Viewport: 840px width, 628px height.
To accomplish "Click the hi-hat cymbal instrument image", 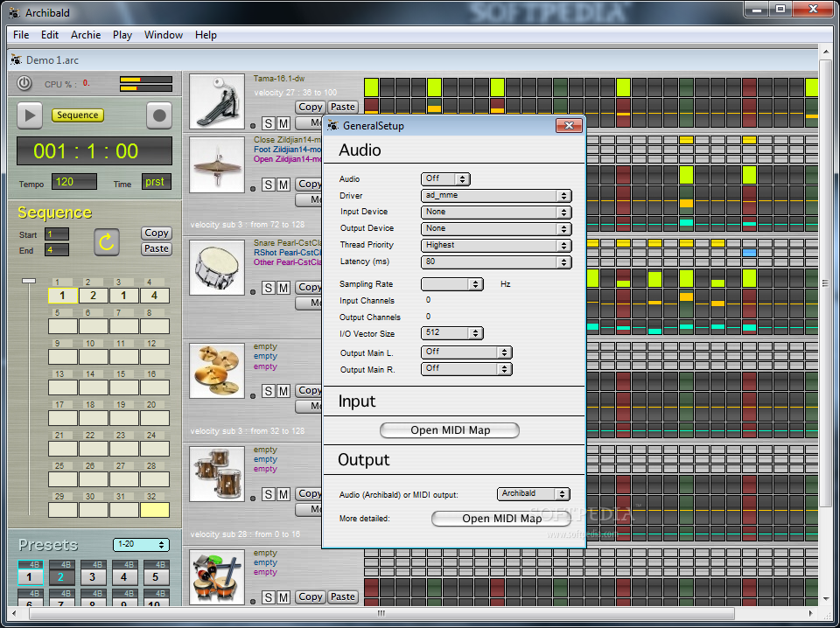I will point(217,165).
